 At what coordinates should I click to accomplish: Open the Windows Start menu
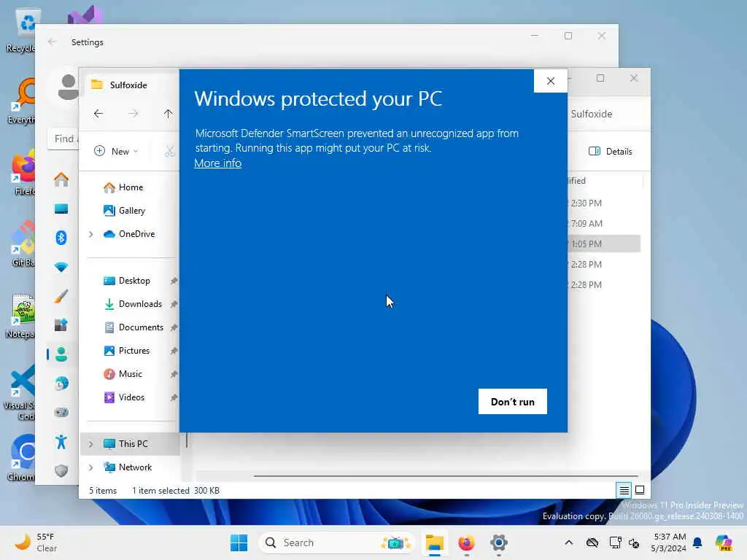pyautogui.click(x=239, y=542)
